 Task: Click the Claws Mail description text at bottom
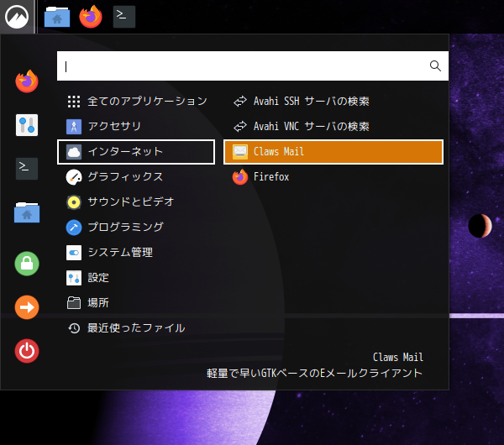(x=314, y=374)
